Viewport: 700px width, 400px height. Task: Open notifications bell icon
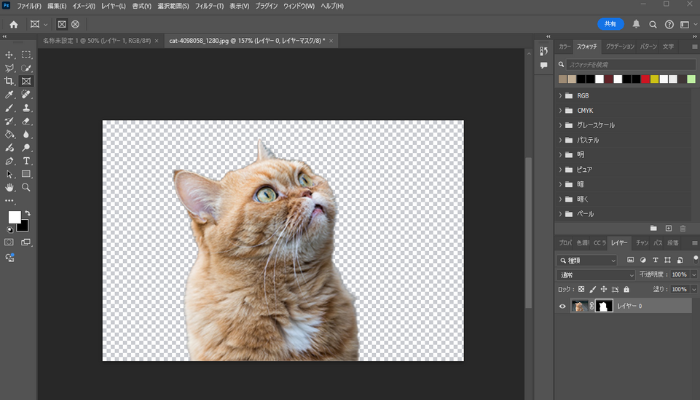click(x=636, y=24)
